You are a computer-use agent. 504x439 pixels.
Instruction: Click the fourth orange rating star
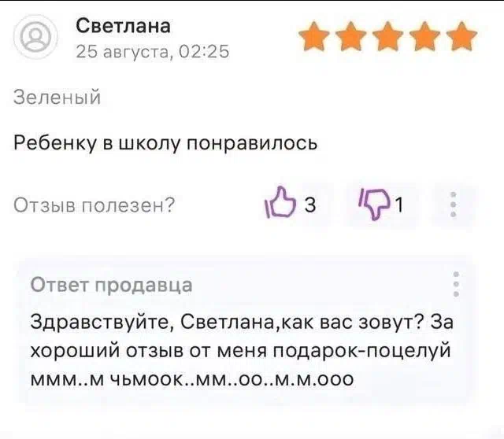[x=424, y=36]
